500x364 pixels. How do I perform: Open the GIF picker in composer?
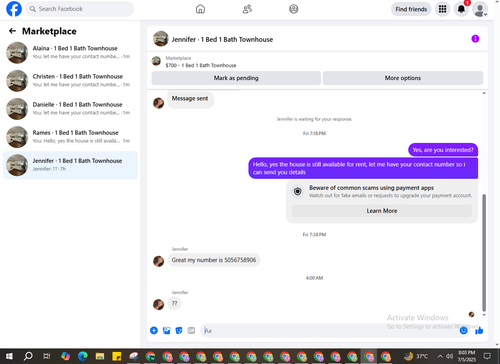coord(191,330)
